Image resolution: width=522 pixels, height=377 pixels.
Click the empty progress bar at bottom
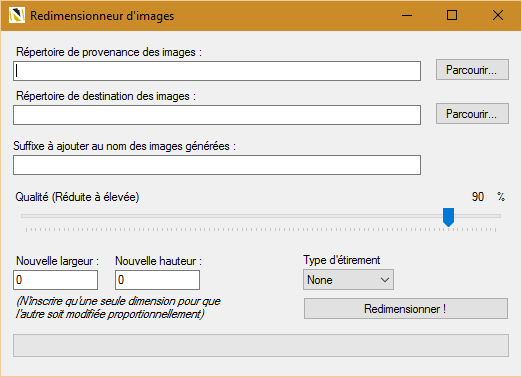coord(261,345)
